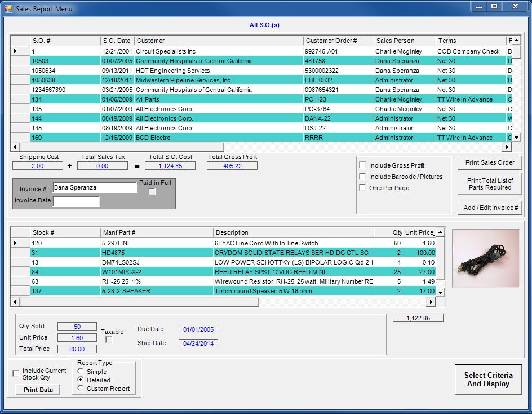Click the Customer column header
The image size is (532, 414).
click(x=219, y=41)
